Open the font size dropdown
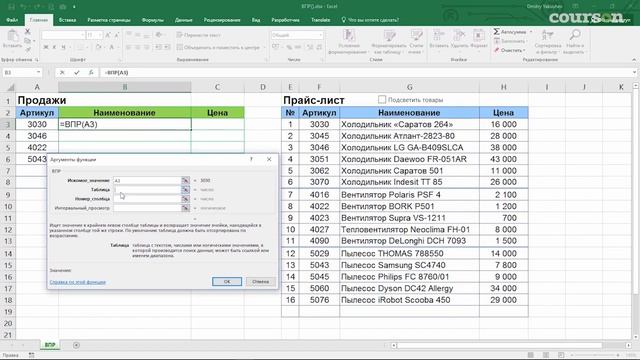640x360 pixels. tap(100, 36)
